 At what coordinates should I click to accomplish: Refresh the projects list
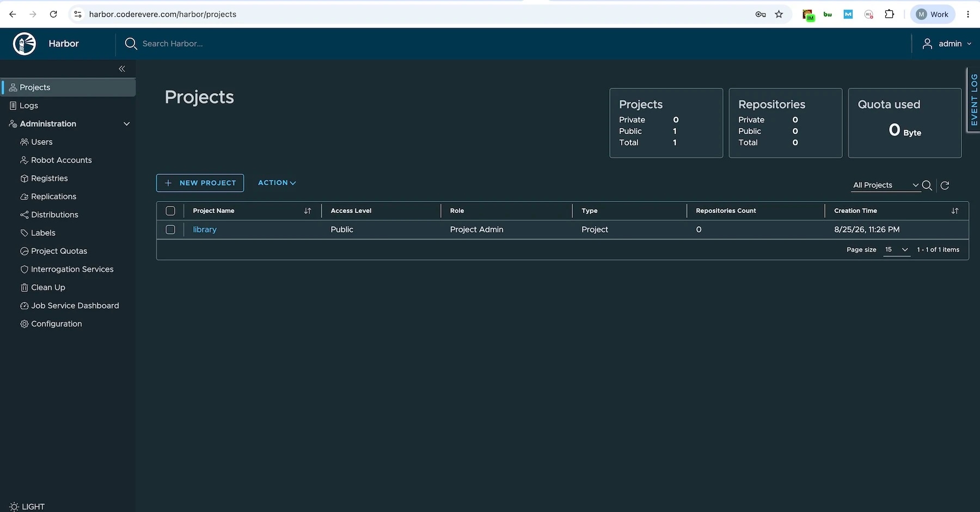point(945,185)
